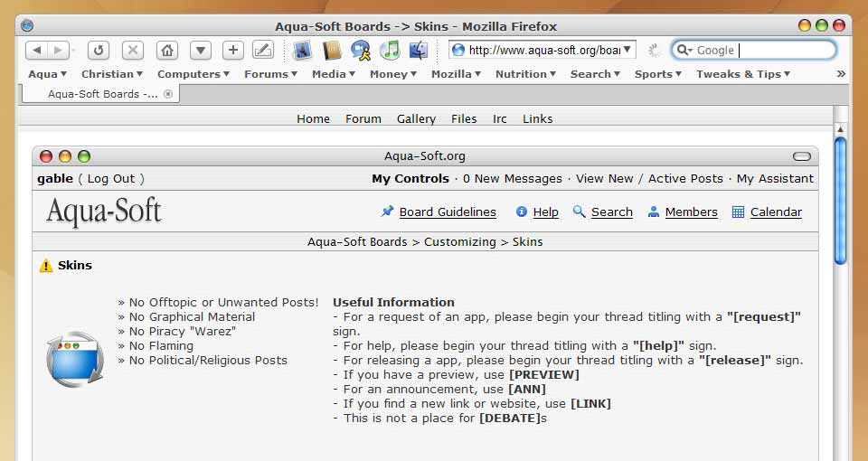868x461 pixels.
Task: Click the Board Guidelines pushpin icon
Action: pyautogui.click(x=388, y=212)
